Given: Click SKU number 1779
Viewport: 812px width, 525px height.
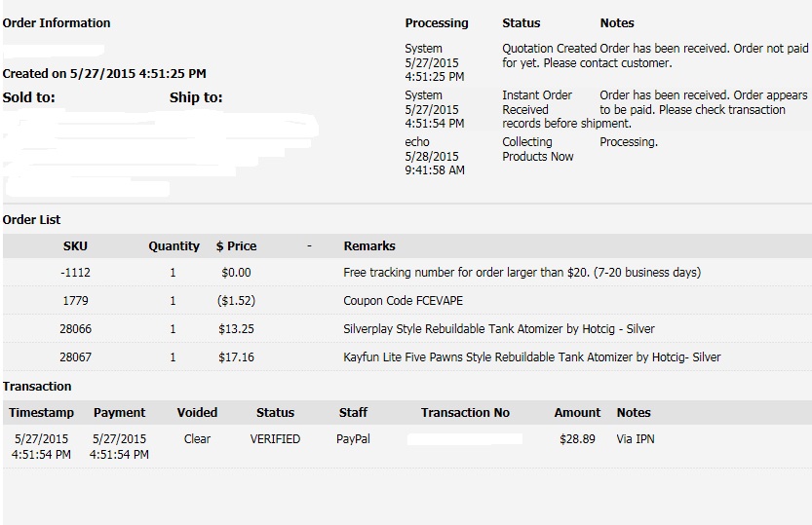Looking at the screenshot, I should (75, 301).
